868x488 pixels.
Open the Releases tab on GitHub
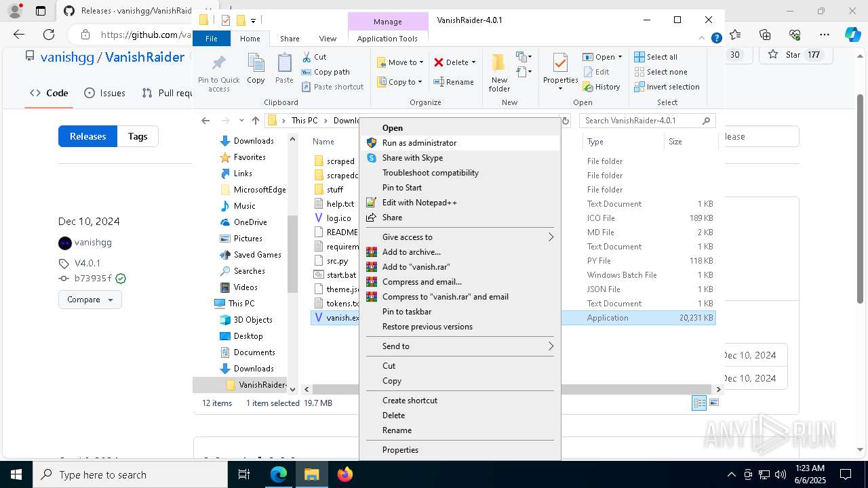[87, 136]
